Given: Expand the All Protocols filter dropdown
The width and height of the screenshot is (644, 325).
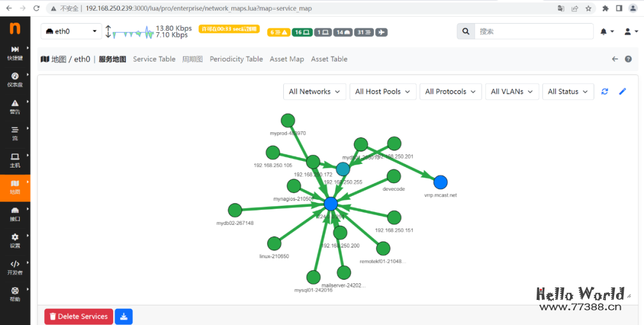Looking at the screenshot, I should [450, 91].
